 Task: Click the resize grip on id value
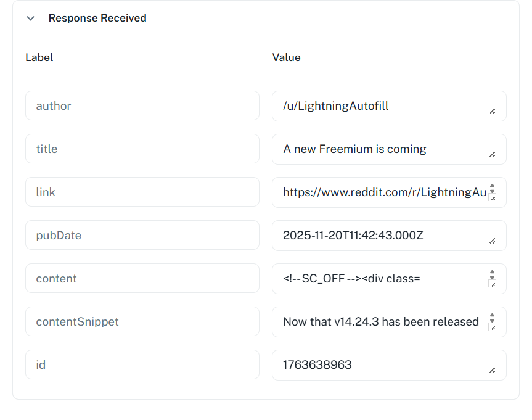(492, 371)
